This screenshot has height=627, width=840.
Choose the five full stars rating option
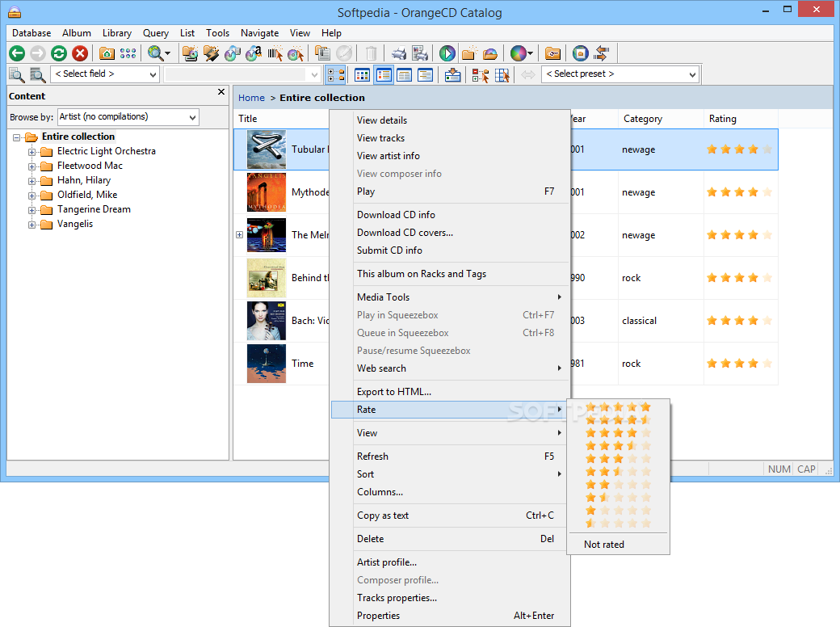click(x=618, y=406)
